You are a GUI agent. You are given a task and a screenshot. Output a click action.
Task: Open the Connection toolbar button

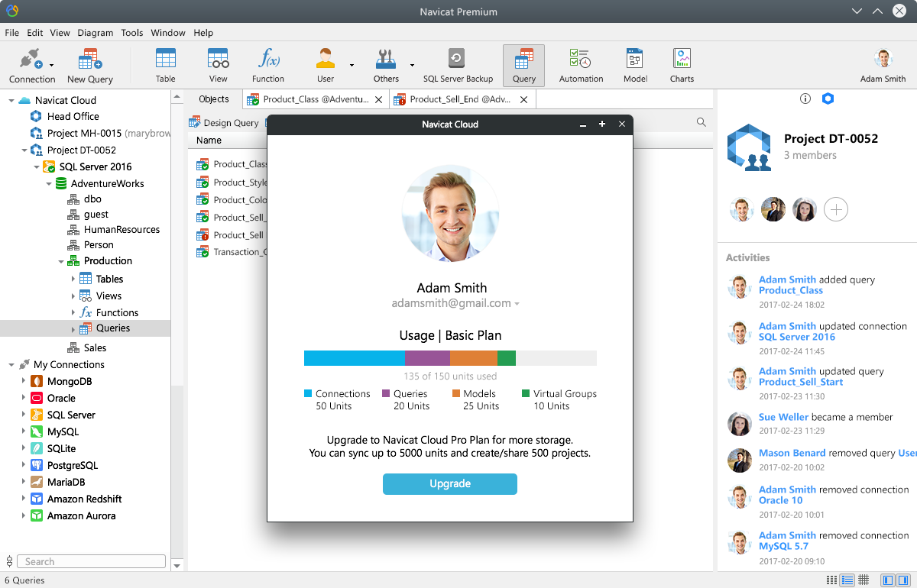coord(31,66)
